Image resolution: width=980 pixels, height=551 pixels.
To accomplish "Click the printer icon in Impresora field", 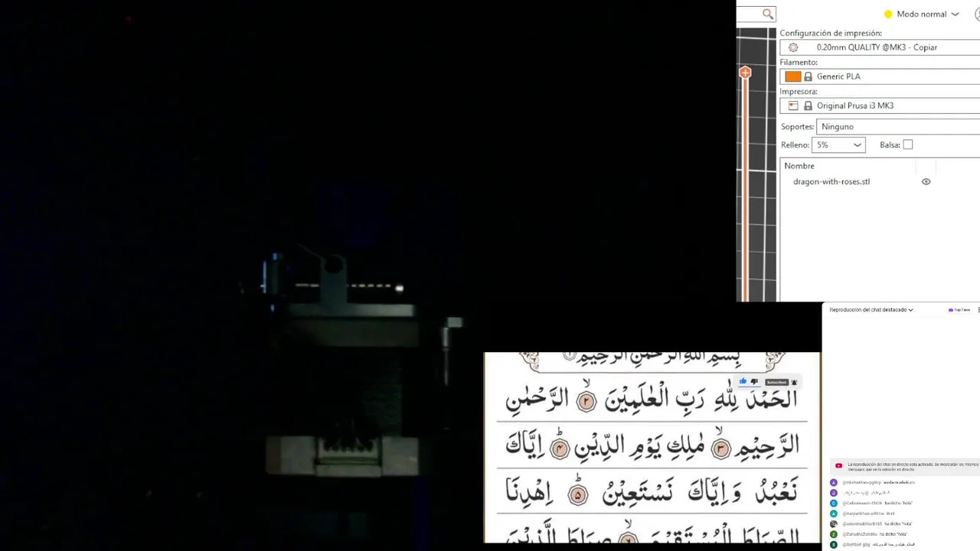I will [x=793, y=106].
